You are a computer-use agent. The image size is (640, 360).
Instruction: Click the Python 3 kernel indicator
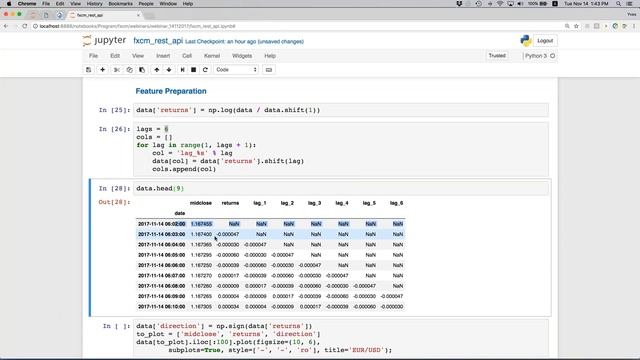click(540, 56)
